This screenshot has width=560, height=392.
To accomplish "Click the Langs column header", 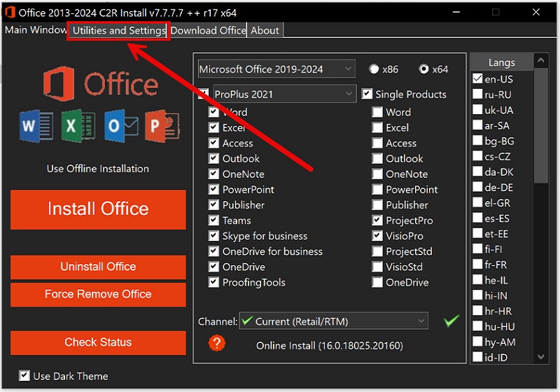I will click(502, 62).
